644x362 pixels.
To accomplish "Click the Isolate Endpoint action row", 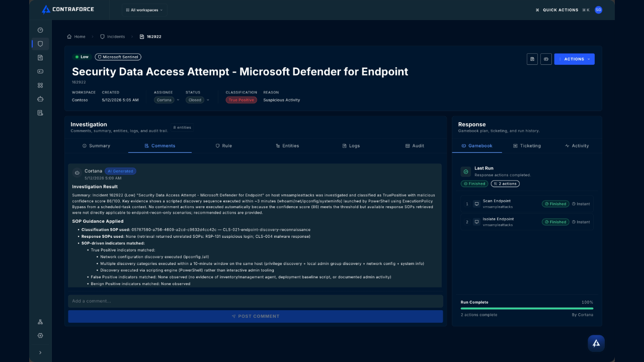I will pos(527,222).
